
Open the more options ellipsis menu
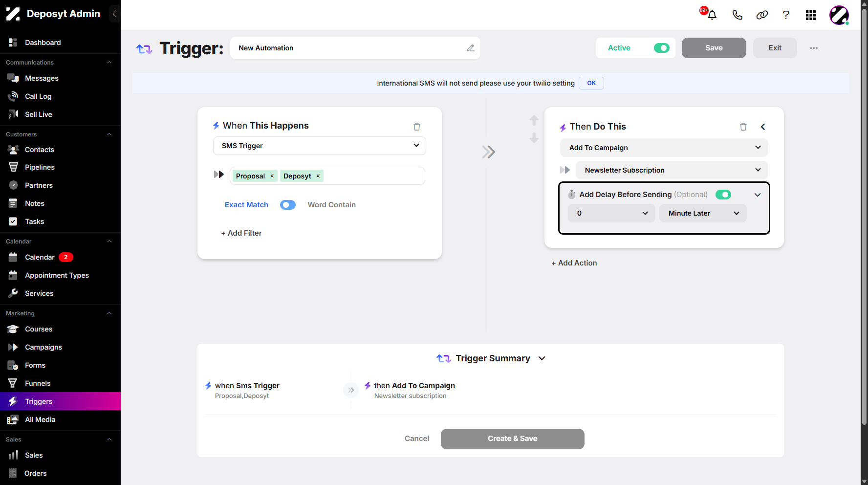point(814,48)
